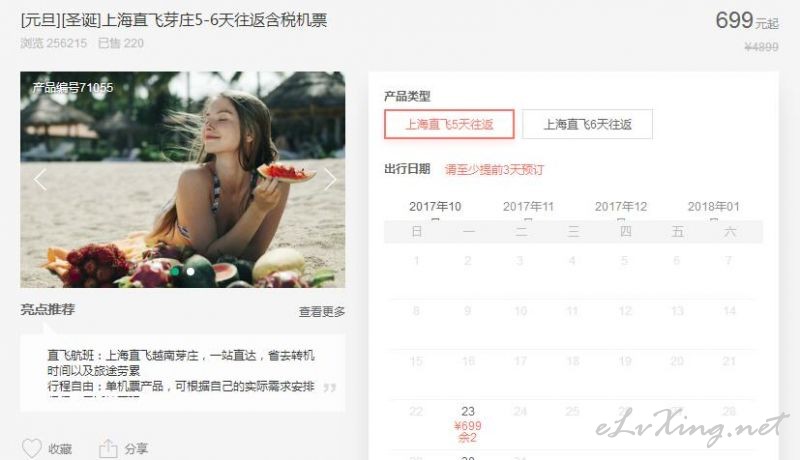Select the second white carousel dot
800x460 pixels.
(x=190, y=271)
